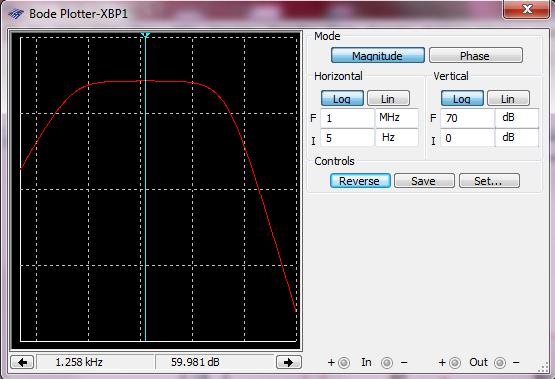Set Vertical axis to Lin
Viewport: 555px width, 379px height.
(x=508, y=98)
